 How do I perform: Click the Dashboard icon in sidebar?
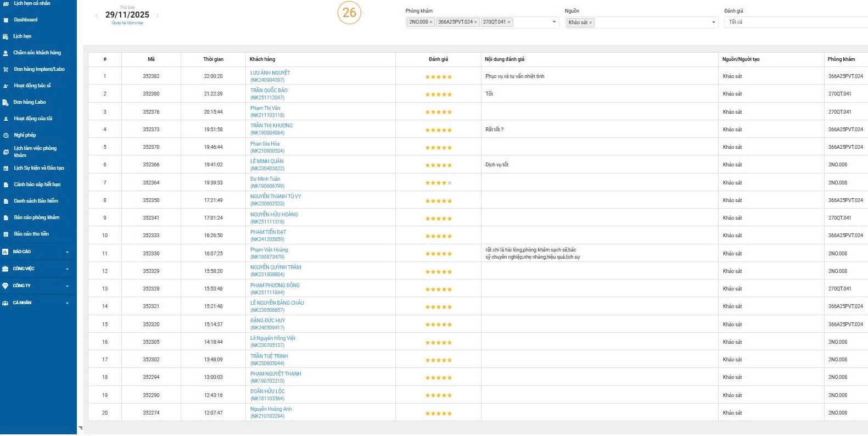tap(5, 20)
